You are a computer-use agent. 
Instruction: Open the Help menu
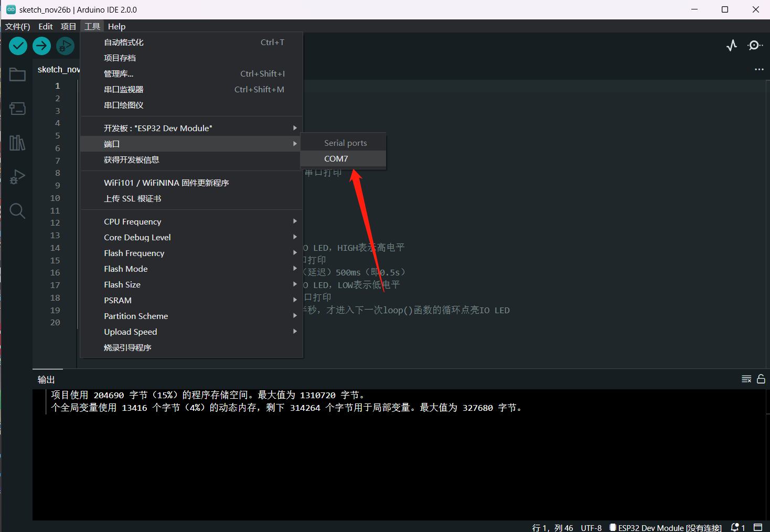tap(116, 26)
